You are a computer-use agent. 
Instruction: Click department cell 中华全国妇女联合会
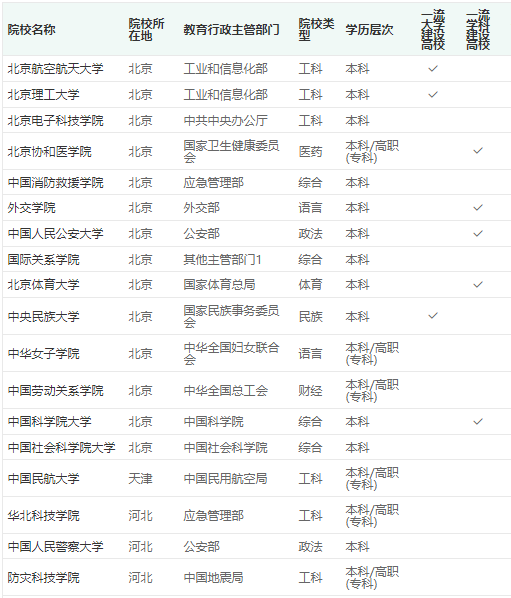pos(231,354)
